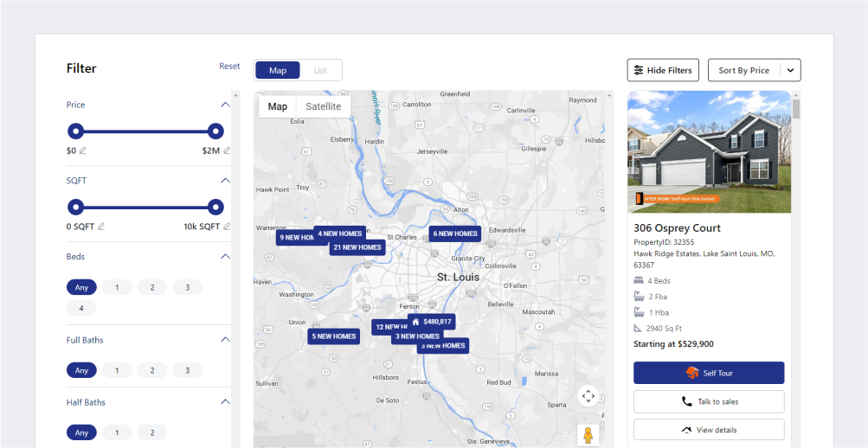
Task: Click the sliders icon in Hide Filters
Action: click(639, 70)
